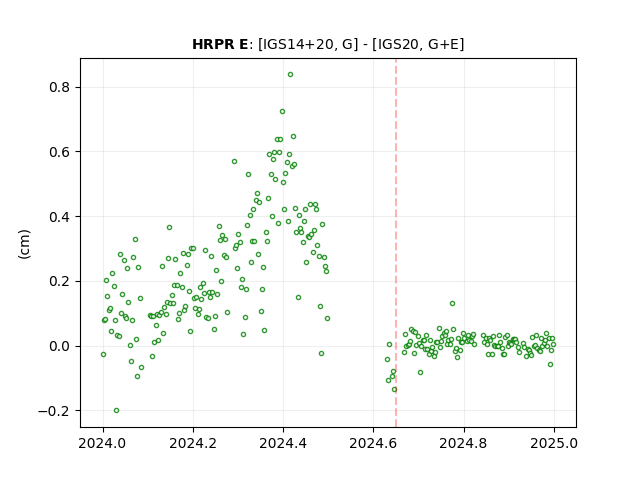Click the isolated point near 0.13 after 2024.77
This screenshot has width=640, height=480.
click(452, 304)
